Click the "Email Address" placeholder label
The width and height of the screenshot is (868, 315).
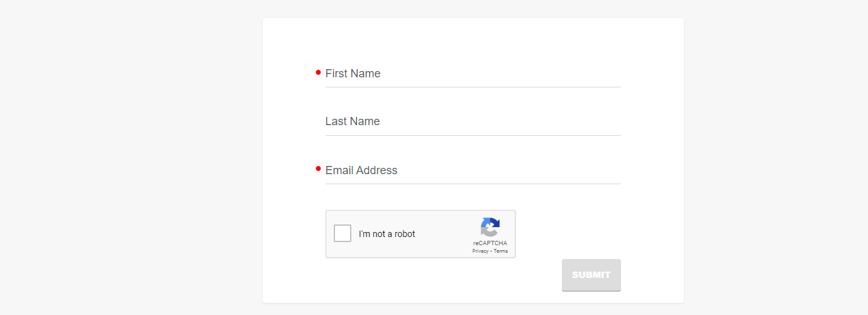pos(361,170)
